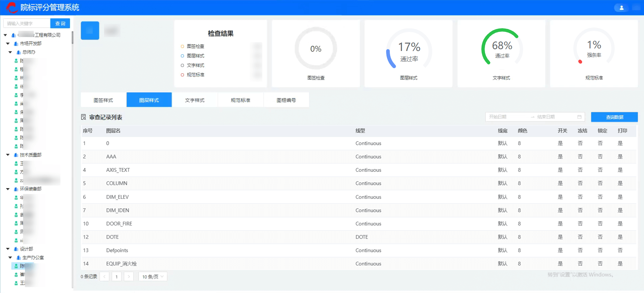Screen dimensions: 644x293
Task: Open the user account icon in header
Action: [x=621, y=7]
